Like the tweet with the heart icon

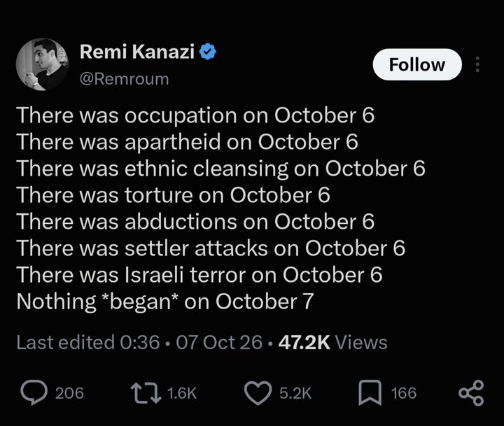pyautogui.click(x=258, y=393)
